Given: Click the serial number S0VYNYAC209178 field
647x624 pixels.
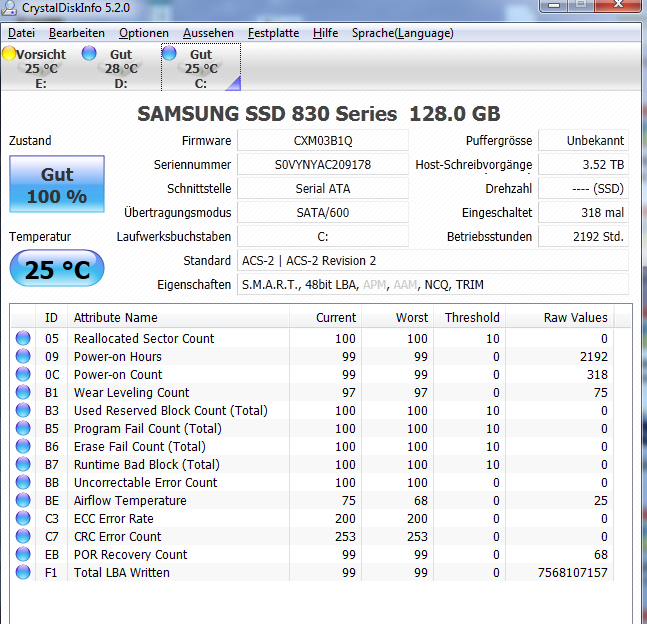Looking at the screenshot, I should [323, 165].
